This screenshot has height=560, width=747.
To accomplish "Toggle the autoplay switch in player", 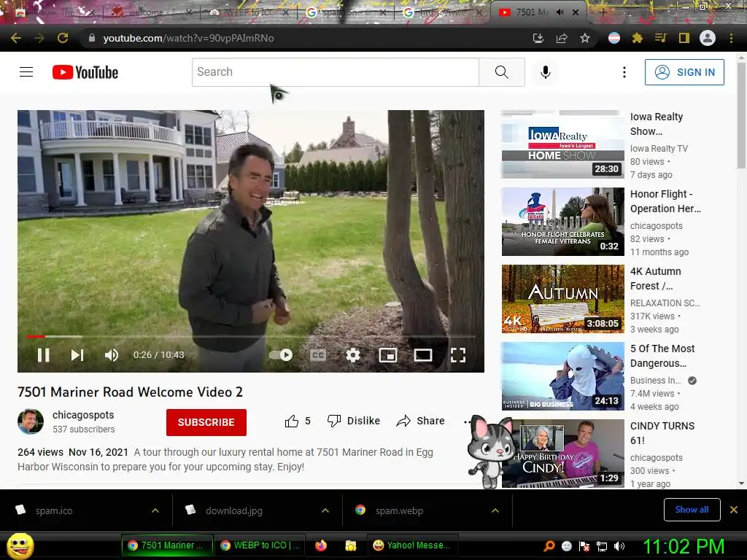I will pyautogui.click(x=281, y=355).
